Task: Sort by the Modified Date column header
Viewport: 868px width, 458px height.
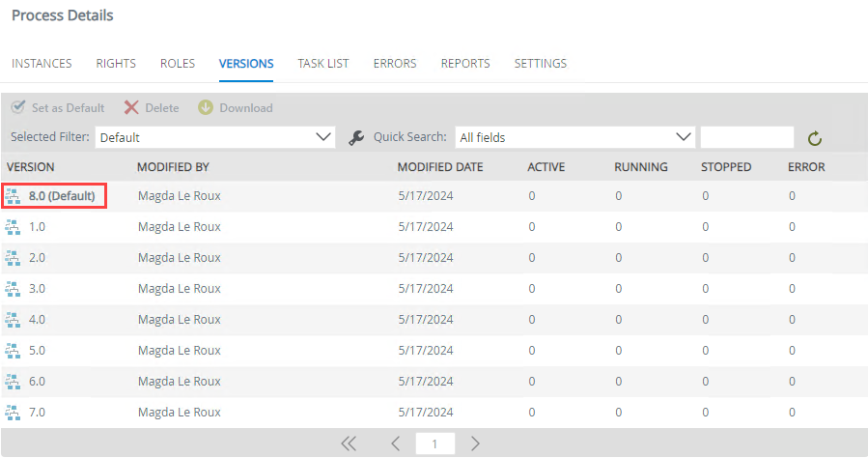Action: click(x=439, y=167)
